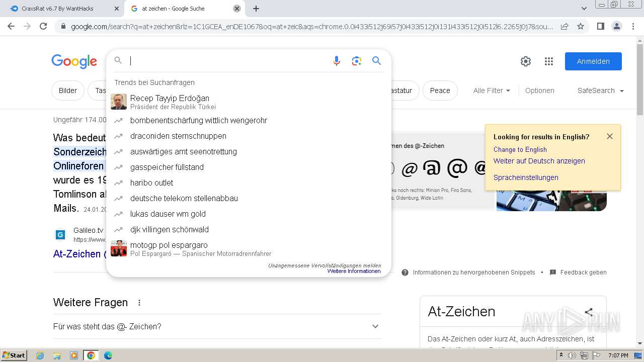Select the Peace filter chip
This screenshot has width=644, height=362.
[440, 90]
